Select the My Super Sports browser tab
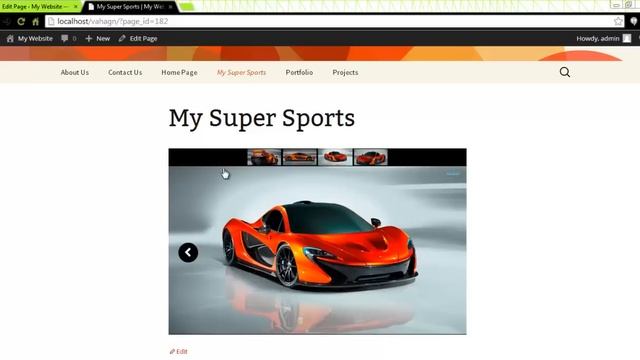Screen dimensions: 640x360 pos(130,7)
